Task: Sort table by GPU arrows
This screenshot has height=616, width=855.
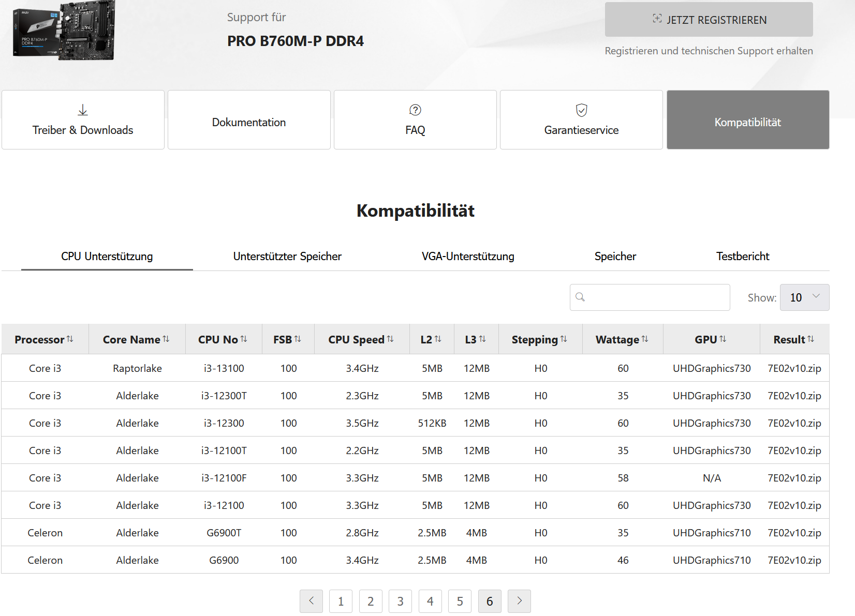Action: click(x=723, y=339)
